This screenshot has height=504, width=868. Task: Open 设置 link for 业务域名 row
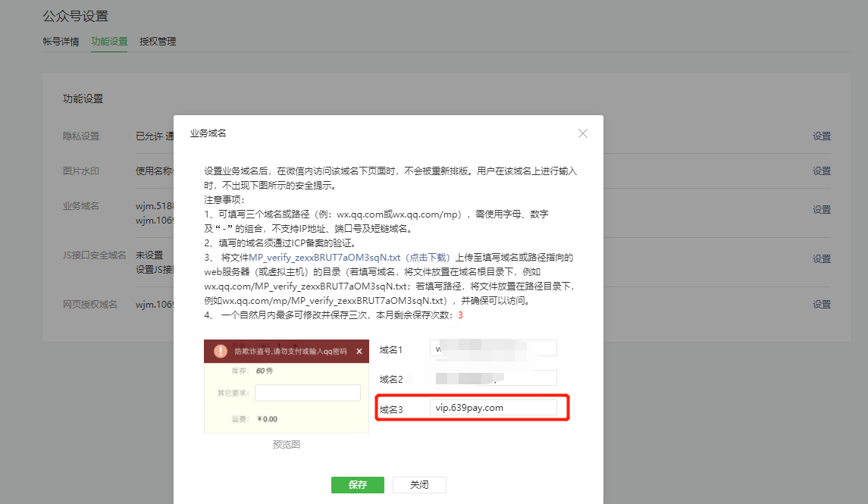coord(822,210)
